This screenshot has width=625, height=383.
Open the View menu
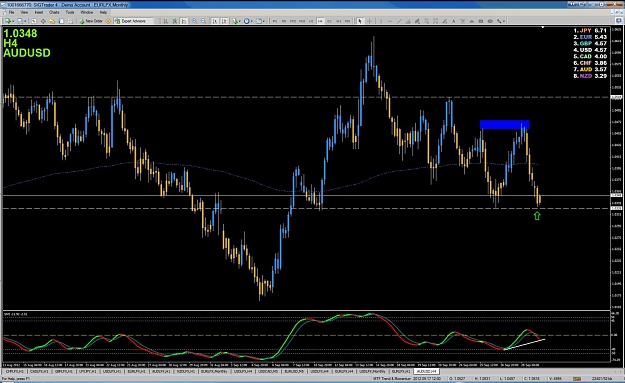tap(24, 12)
